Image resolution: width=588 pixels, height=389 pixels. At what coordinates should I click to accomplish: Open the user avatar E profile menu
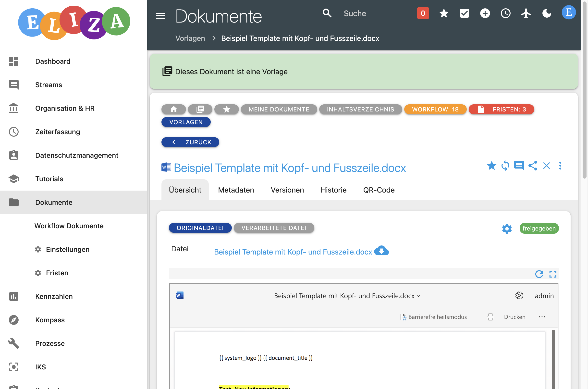tap(569, 12)
